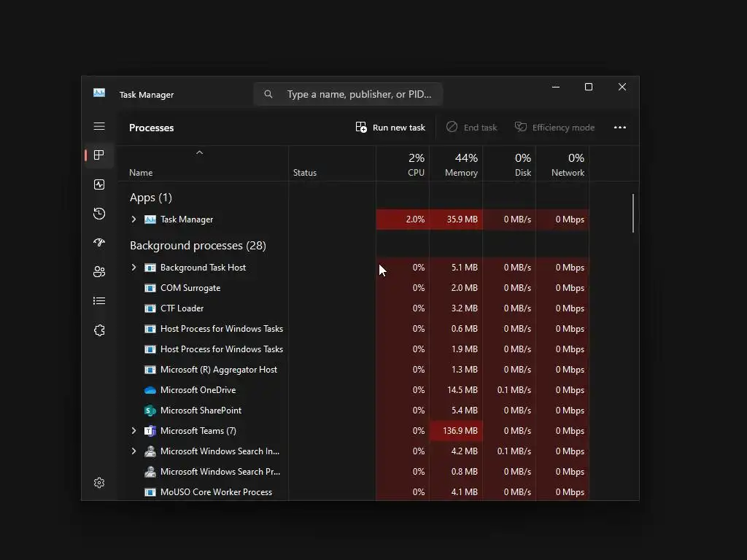Click the End task button
Viewport: 747px width, 560px height.
pos(472,127)
